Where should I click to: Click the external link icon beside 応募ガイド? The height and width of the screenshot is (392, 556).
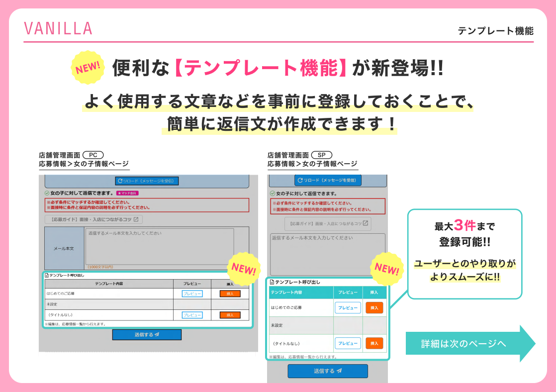135,219
